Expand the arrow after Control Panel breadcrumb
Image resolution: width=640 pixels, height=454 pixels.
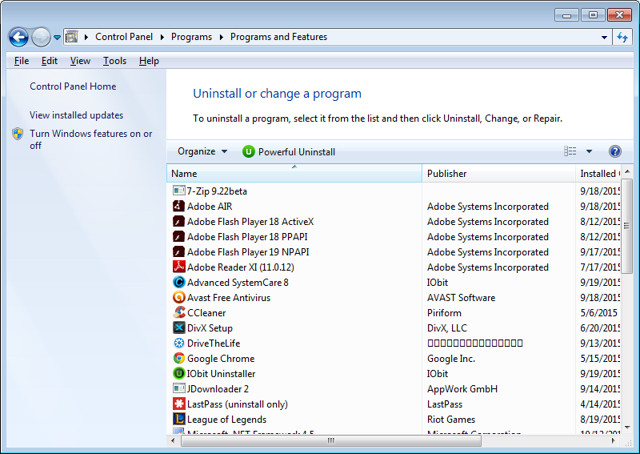(x=162, y=37)
